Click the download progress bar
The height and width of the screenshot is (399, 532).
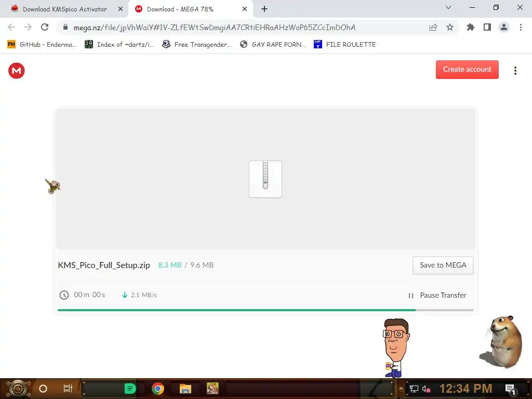click(x=265, y=310)
